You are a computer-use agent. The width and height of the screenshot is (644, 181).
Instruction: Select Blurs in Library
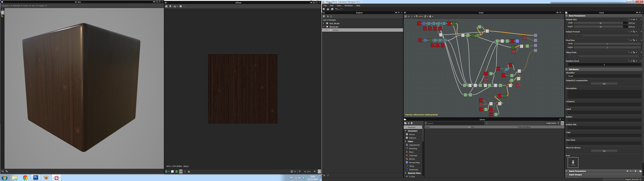[x=411, y=152]
